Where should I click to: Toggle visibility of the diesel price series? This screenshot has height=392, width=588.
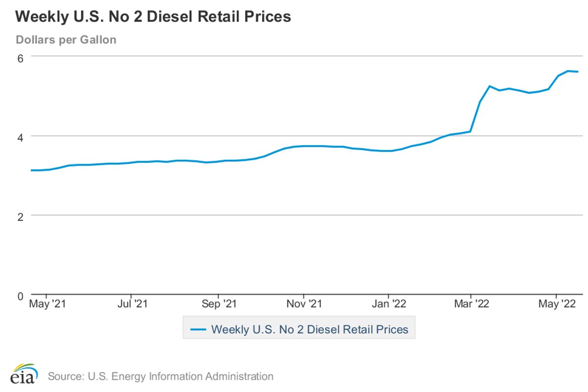[310, 329]
